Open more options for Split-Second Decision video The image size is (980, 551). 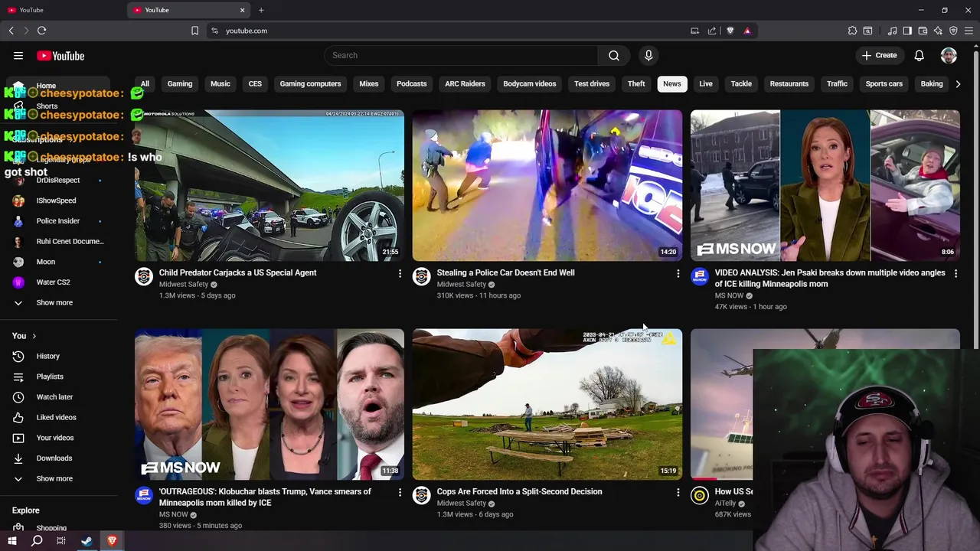tap(678, 492)
